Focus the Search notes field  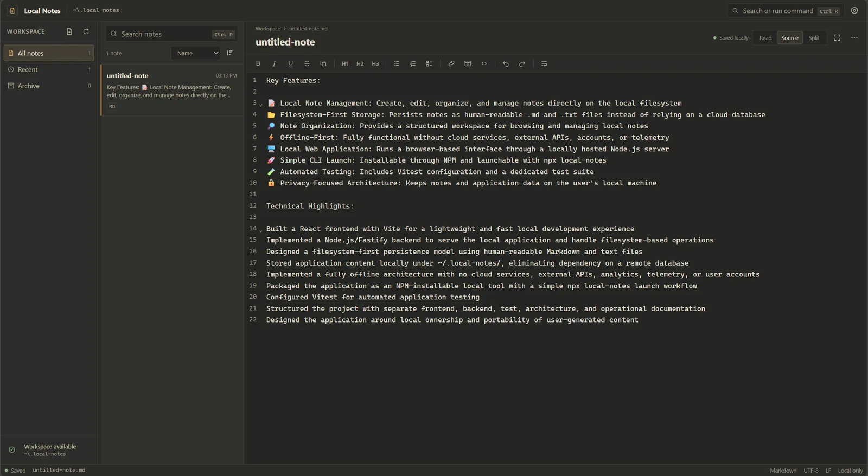[x=171, y=34]
